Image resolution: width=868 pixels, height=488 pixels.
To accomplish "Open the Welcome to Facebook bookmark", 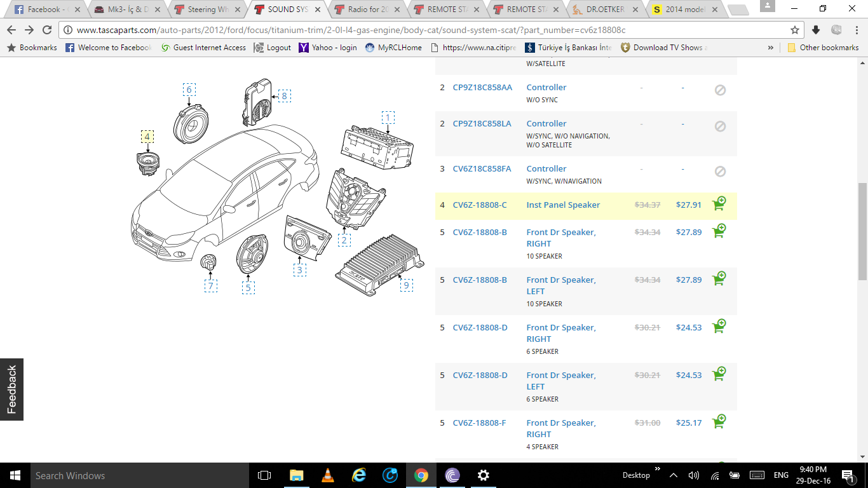I will pos(108,48).
